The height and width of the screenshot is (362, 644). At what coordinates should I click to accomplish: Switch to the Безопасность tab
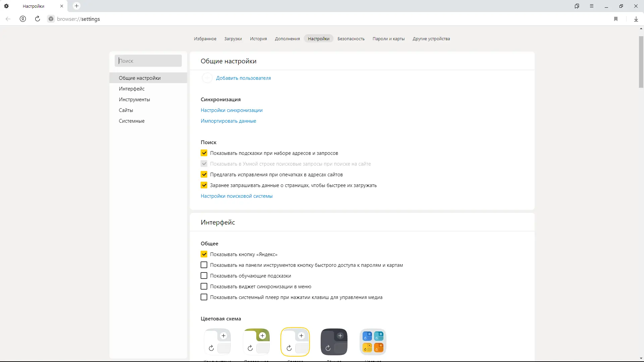point(351,39)
